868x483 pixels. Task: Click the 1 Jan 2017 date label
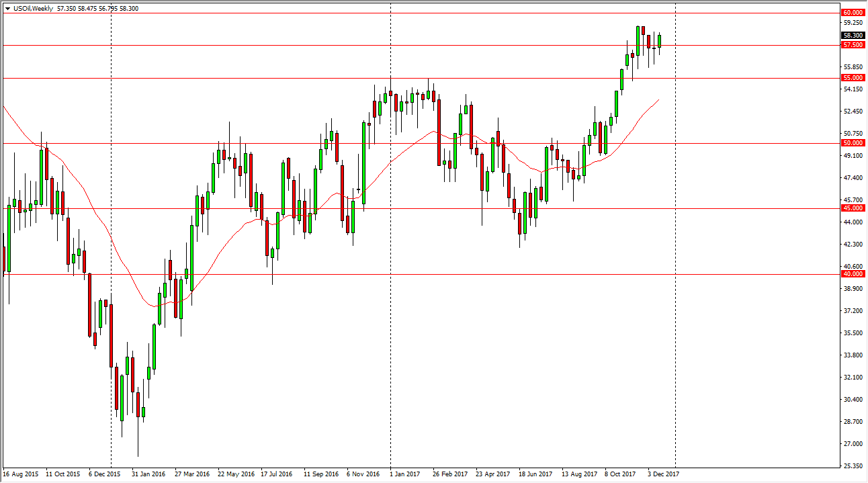(405, 474)
